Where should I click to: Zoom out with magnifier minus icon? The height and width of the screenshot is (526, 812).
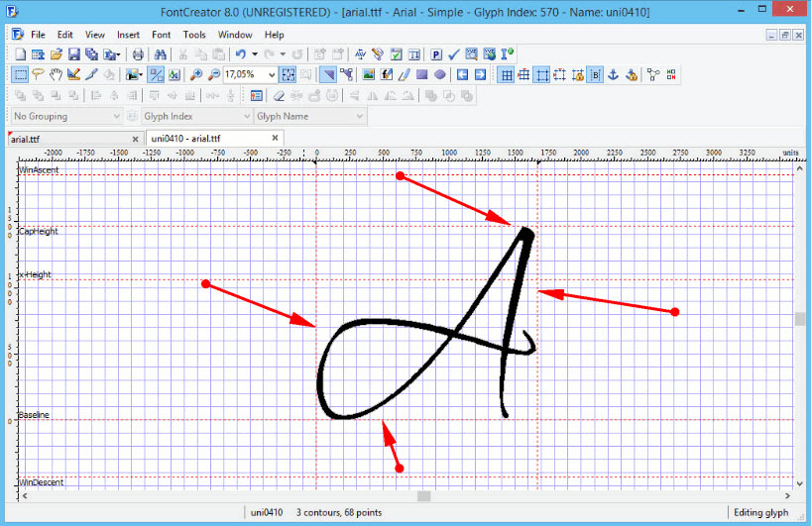coord(213,75)
